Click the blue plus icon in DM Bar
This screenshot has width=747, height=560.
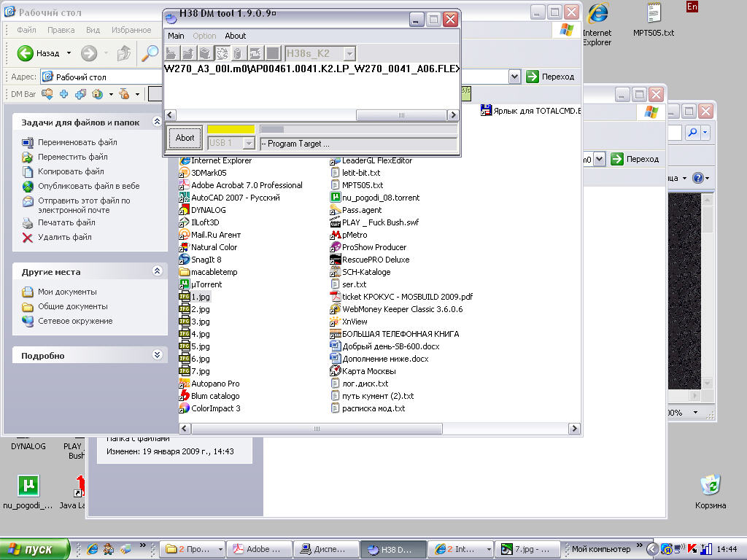point(64,94)
